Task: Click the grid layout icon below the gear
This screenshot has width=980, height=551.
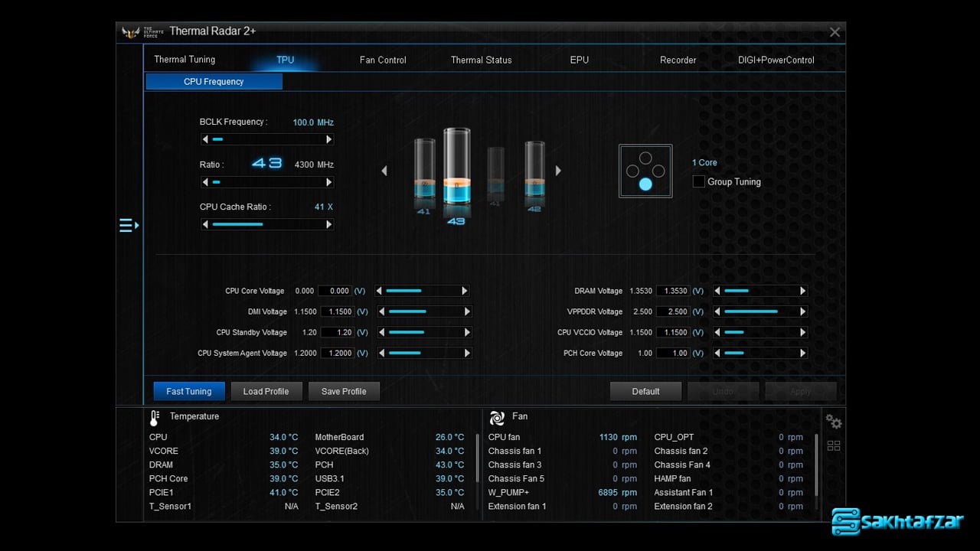Action: point(834,445)
